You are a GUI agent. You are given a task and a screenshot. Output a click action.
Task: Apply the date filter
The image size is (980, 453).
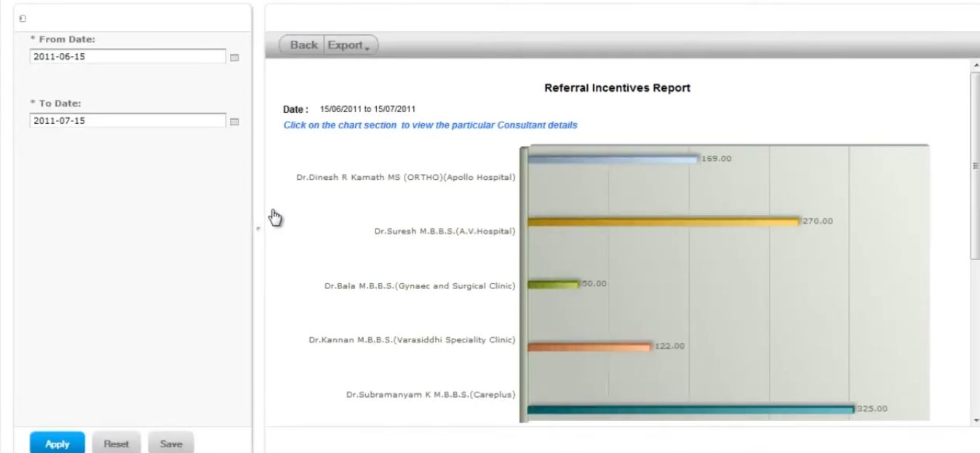57,444
